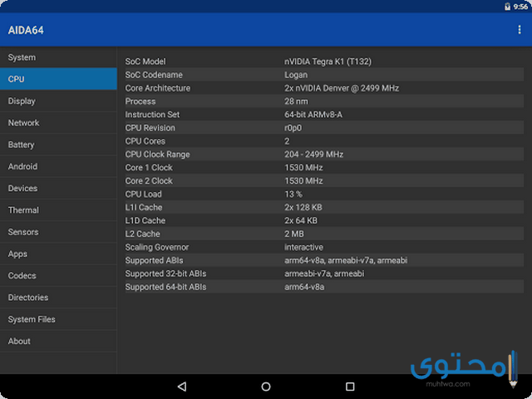Tap the 2 MB cache value

click(x=293, y=234)
